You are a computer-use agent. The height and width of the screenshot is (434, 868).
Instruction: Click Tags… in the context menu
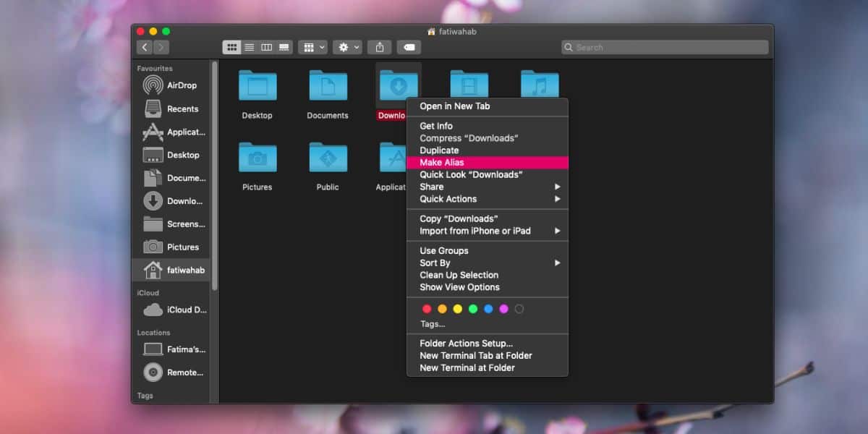coord(433,324)
